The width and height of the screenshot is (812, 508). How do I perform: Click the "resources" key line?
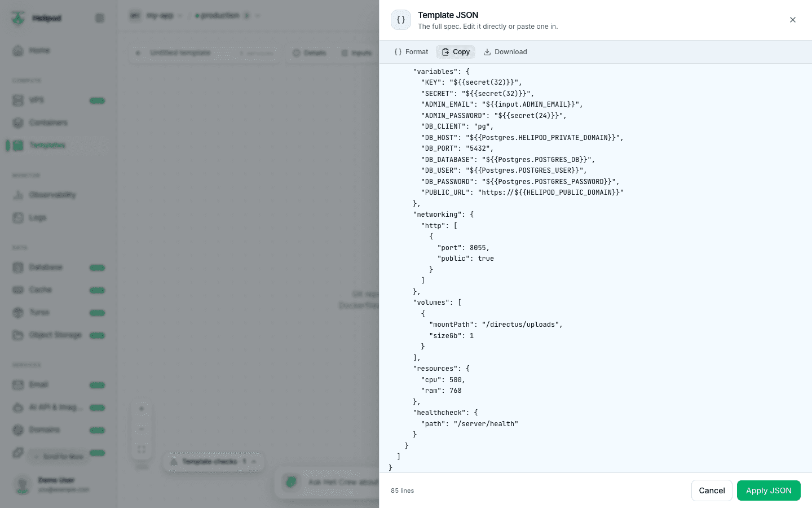[x=442, y=369]
